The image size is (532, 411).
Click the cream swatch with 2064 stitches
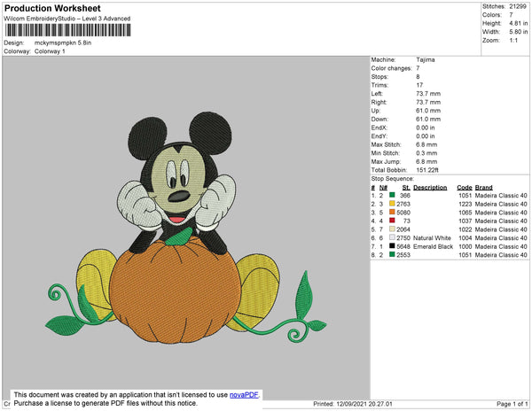coord(392,229)
